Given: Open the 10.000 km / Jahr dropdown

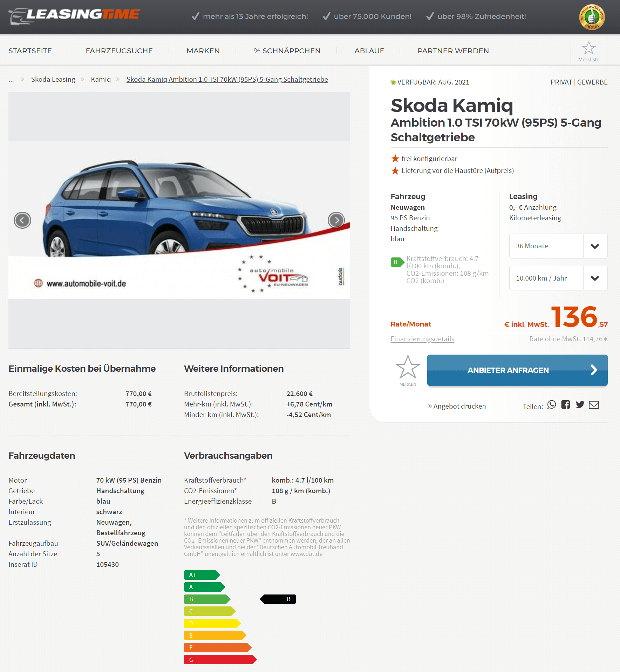Looking at the screenshot, I should tap(558, 278).
